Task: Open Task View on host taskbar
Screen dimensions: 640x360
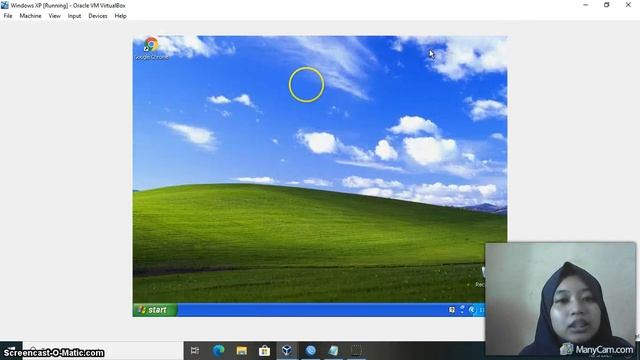Action: (195, 350)
